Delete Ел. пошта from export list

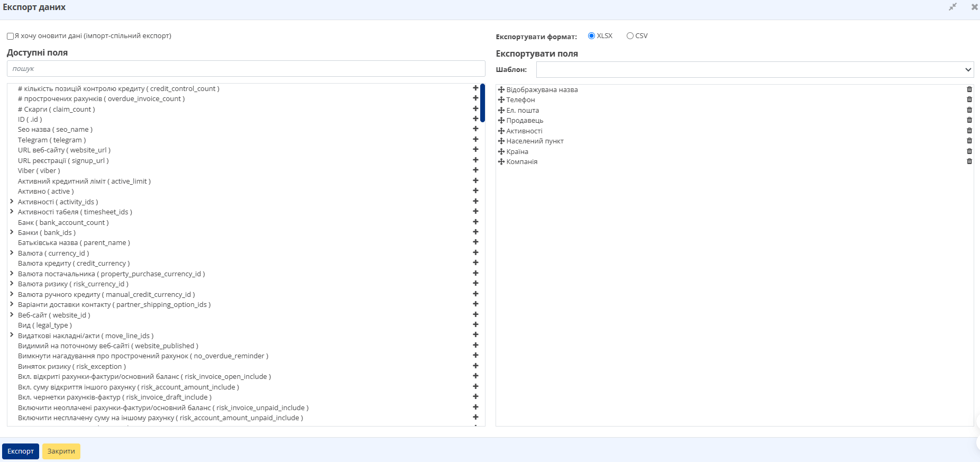(969, 110)
